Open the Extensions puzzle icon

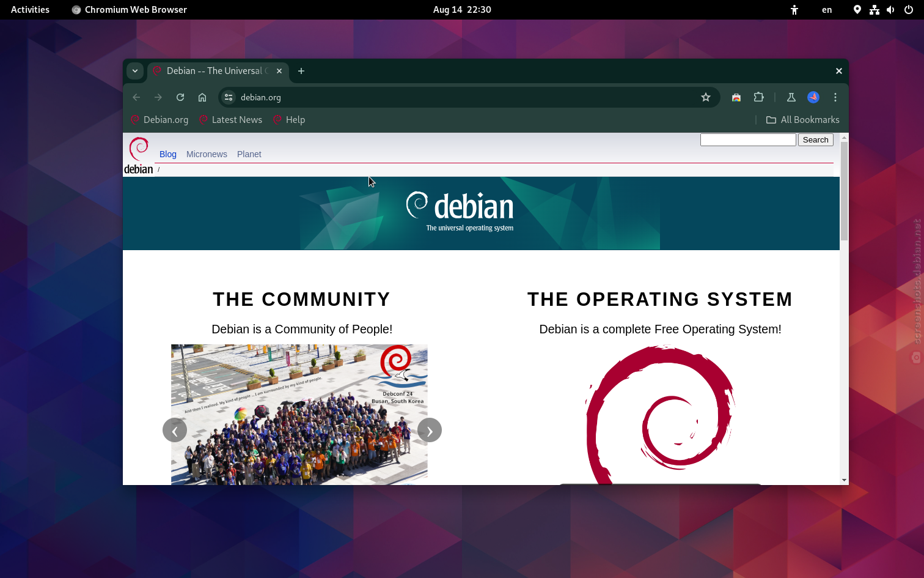pyautogui.click(x=758, y=97)
